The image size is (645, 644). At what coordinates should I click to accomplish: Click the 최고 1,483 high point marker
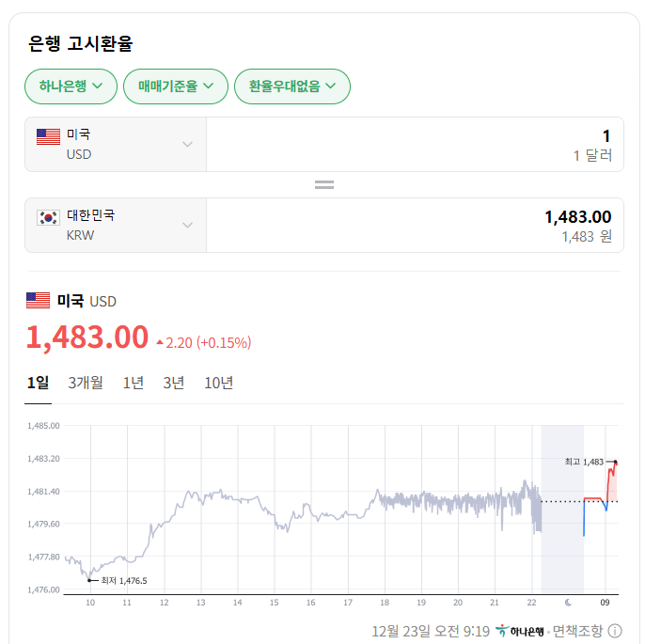615,462
